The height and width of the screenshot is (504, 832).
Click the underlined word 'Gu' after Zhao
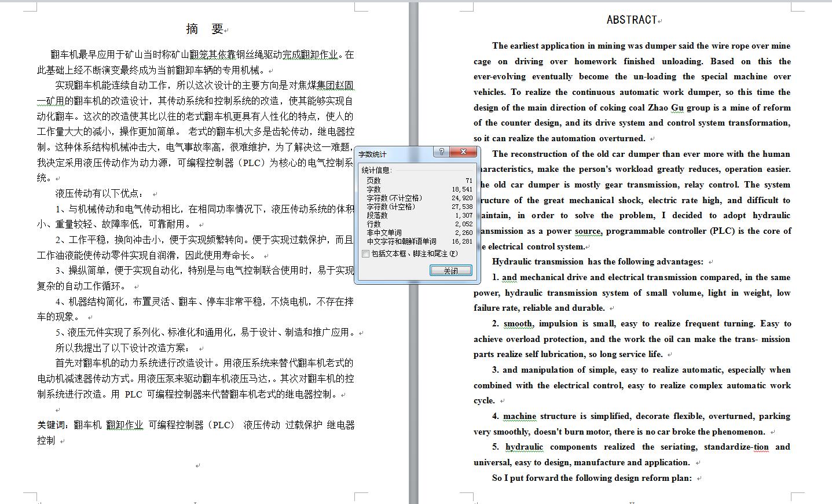[x=677, y=108]
